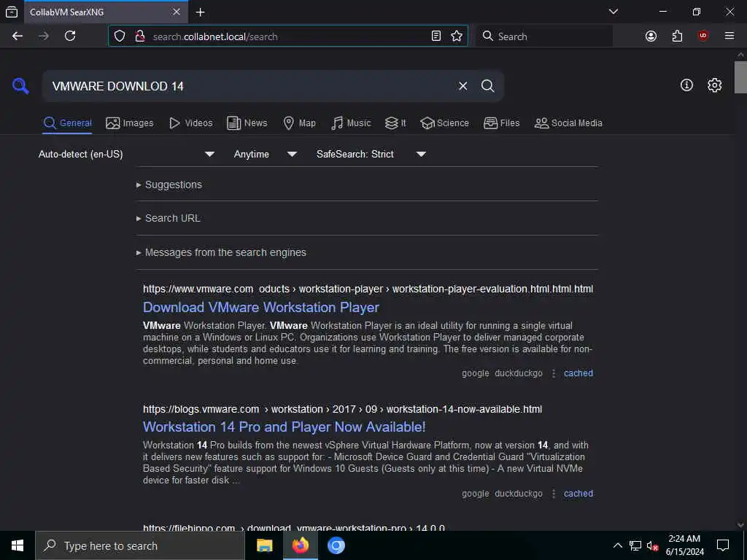The image size is (747, 560).
Task: Switch to the Map category
Action: point(299,122)
